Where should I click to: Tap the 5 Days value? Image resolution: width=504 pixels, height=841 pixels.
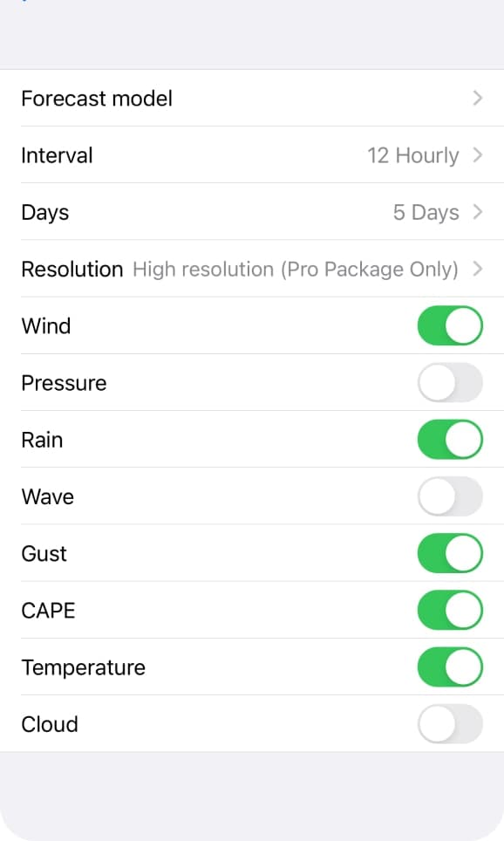[426, 212]
